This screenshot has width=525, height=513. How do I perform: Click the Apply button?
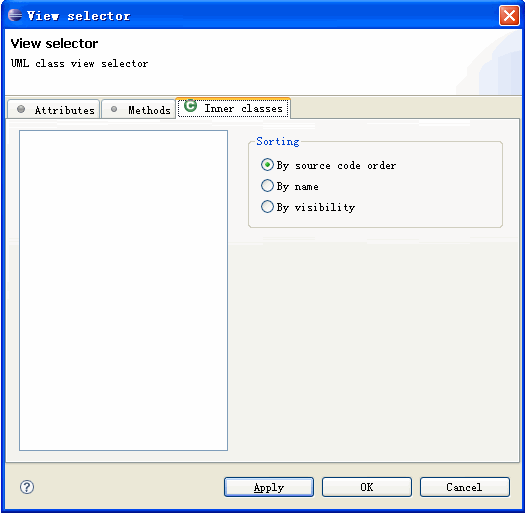[x=269, y=487]
